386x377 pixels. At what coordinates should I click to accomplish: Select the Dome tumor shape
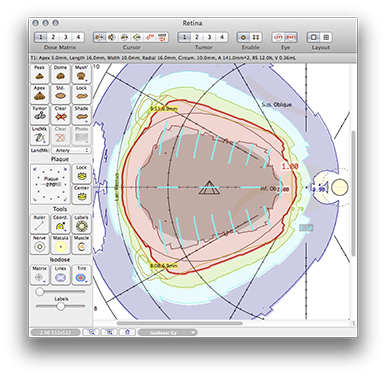[x=61, y=74]
